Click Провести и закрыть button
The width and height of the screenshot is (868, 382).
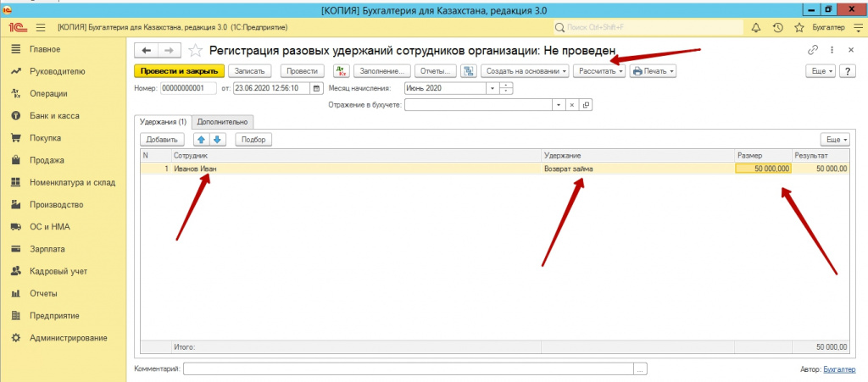point(180,71)
